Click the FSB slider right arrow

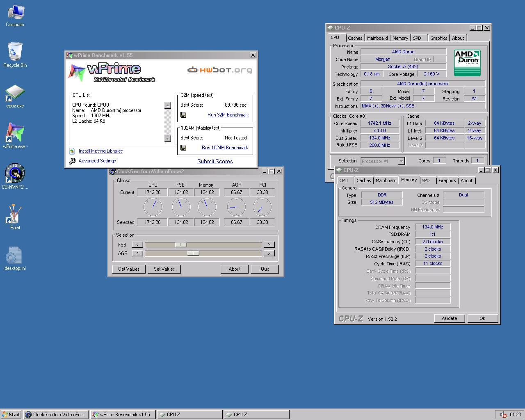269,245
